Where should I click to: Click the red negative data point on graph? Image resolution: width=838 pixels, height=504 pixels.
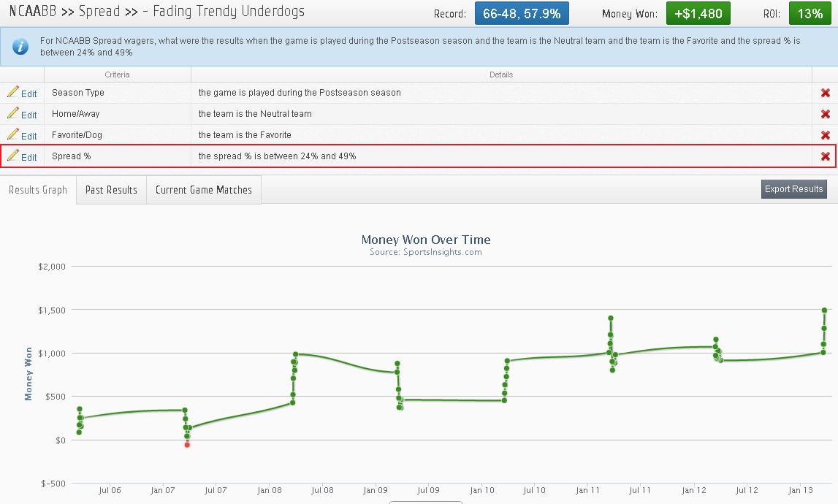(187, 445)
